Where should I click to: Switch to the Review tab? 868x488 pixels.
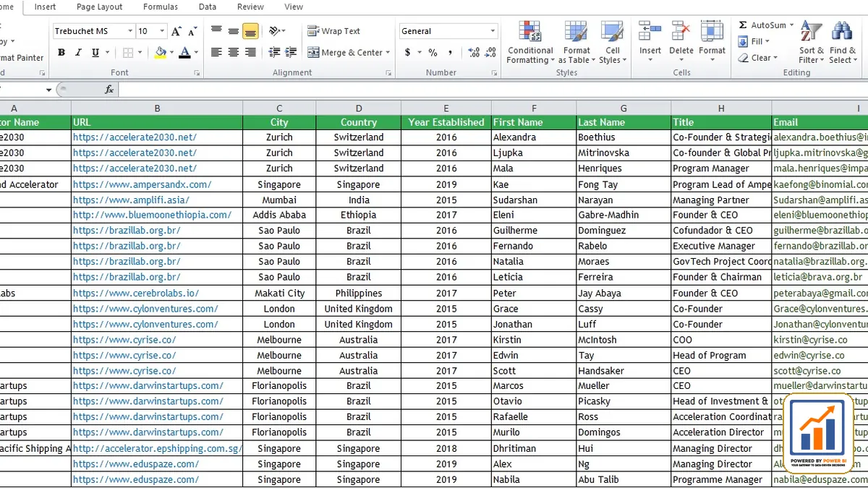(250, 7)
